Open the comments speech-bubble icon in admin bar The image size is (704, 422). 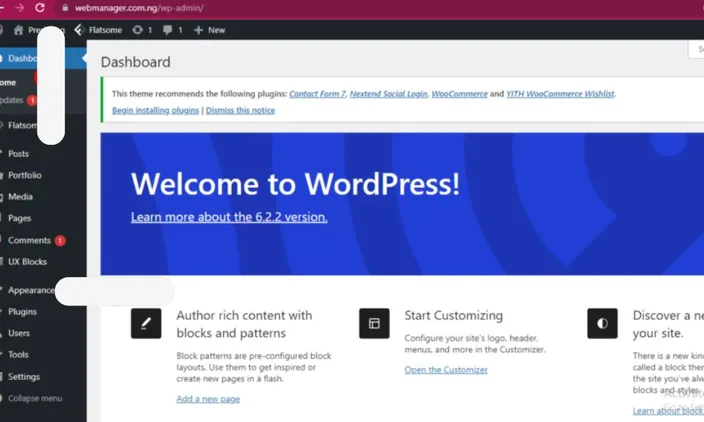click(x=167, y=30)
